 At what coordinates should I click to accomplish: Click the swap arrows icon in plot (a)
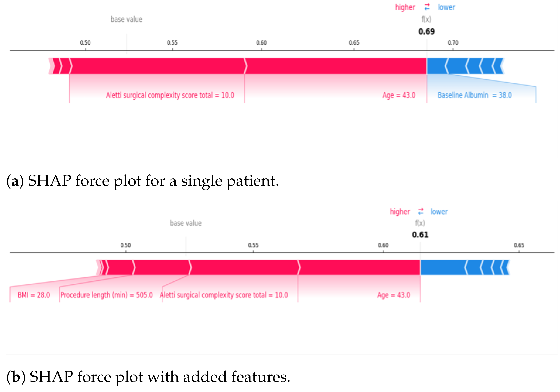coord(427,7)
